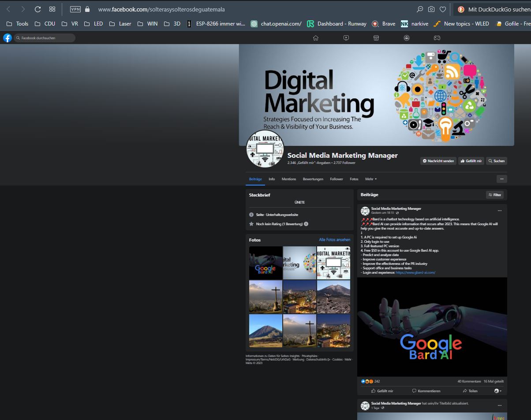Open the LED bookmark folder
The height and width of the screenshot is (420, 531).
(x=93, y=24)
